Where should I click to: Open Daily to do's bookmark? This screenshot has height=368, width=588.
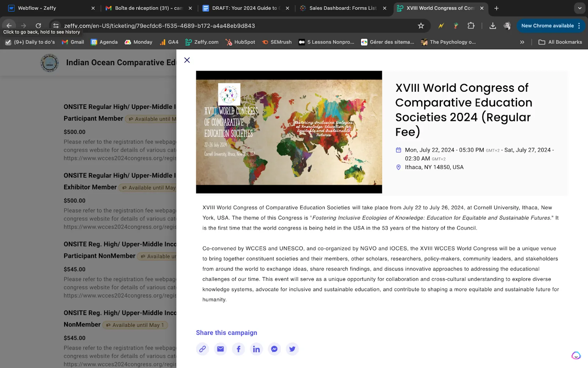tap(30, 42)
